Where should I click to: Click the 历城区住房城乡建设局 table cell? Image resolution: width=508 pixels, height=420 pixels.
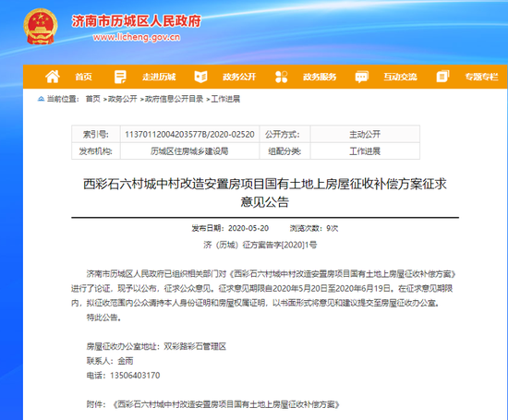tap(189, 150)
